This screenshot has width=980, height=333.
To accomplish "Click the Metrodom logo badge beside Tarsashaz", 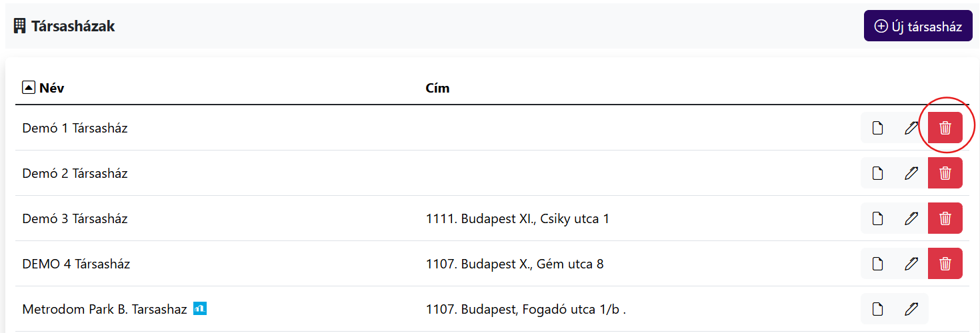I will (x=200, y=308).
